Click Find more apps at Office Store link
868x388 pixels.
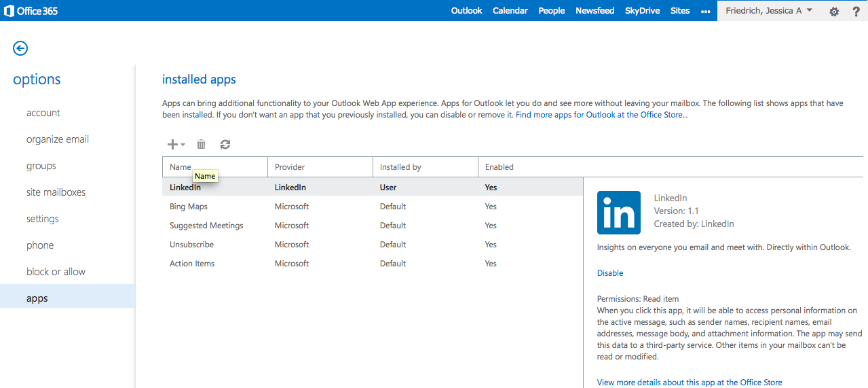(601, 115)
